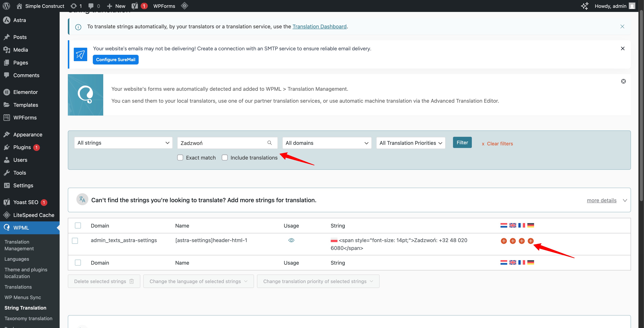Click the [astra-settings]header-html-1 name cell

(211, 240)
